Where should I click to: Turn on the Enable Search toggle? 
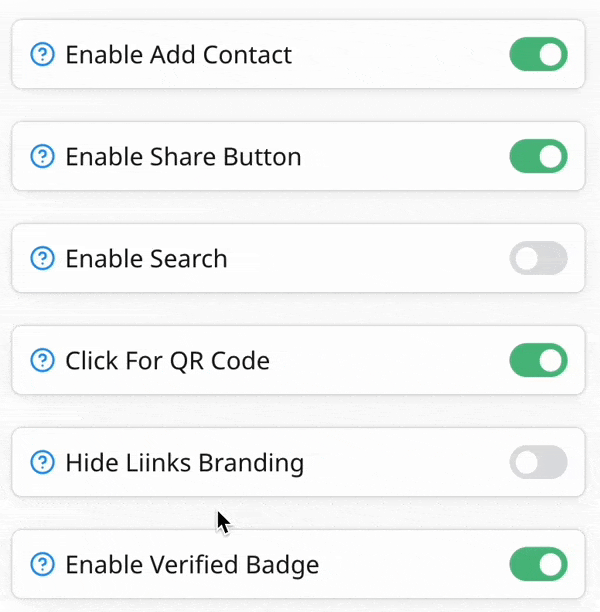tap(538, 259)
